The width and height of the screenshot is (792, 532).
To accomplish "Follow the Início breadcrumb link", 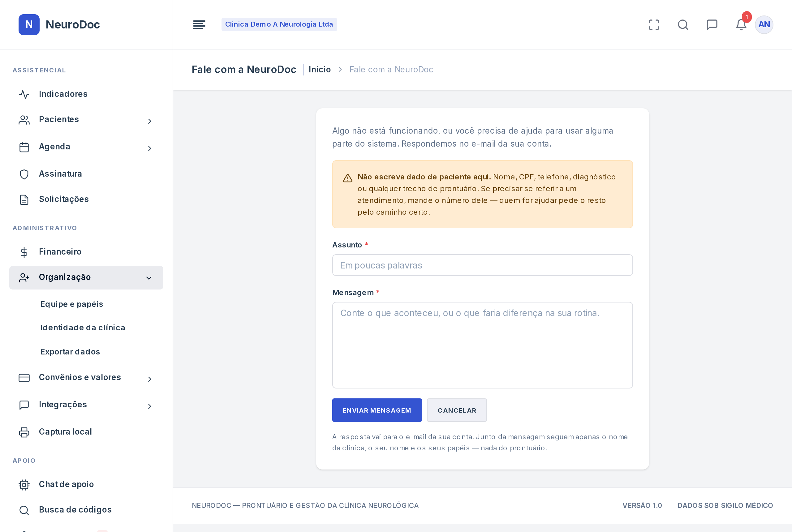I will (x=320, y=69).
